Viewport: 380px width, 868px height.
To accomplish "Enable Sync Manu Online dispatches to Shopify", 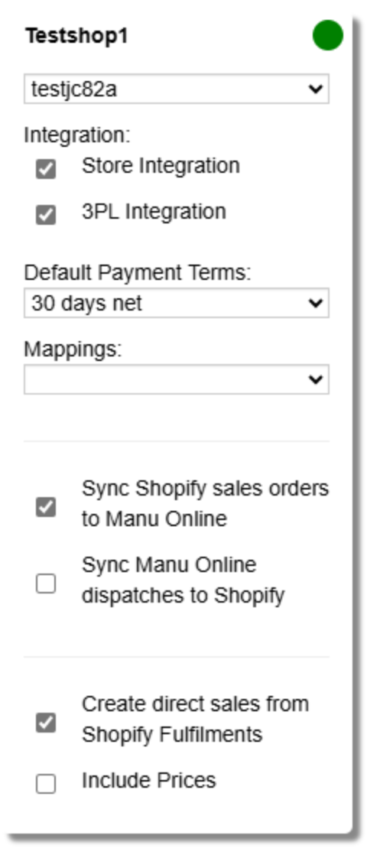I will pyautogui.click(x=46, y=583).
